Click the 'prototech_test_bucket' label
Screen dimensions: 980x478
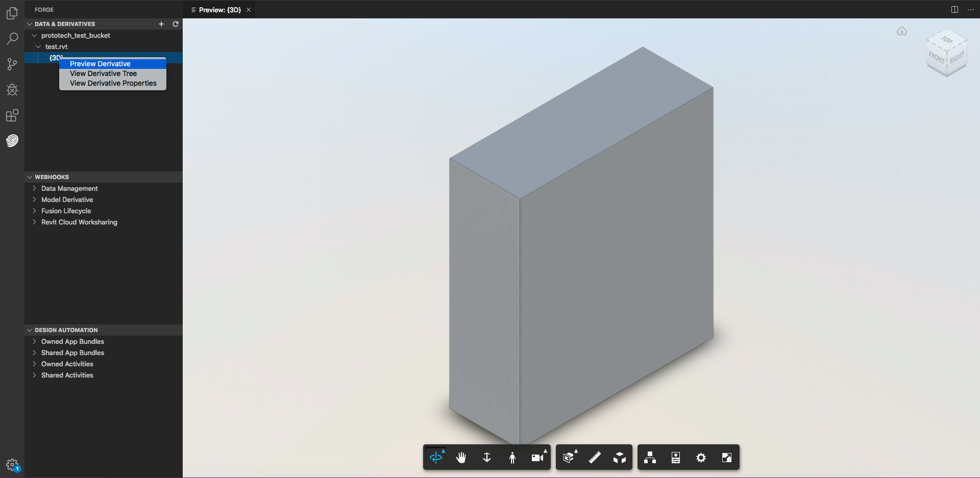[x=76, y=35]
